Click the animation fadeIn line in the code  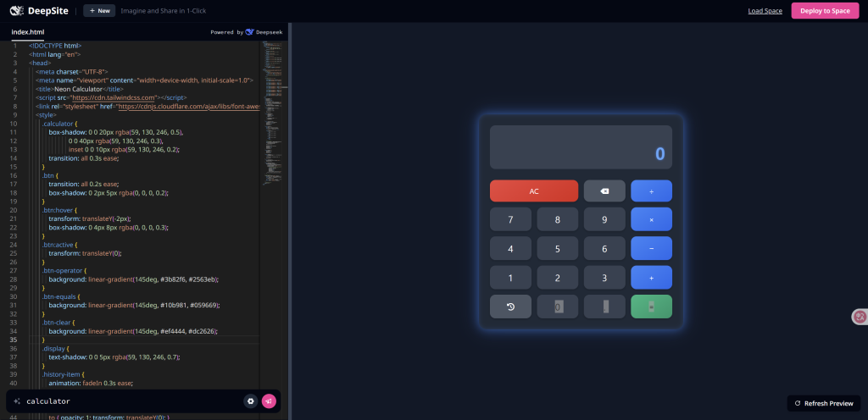(92, 383)
